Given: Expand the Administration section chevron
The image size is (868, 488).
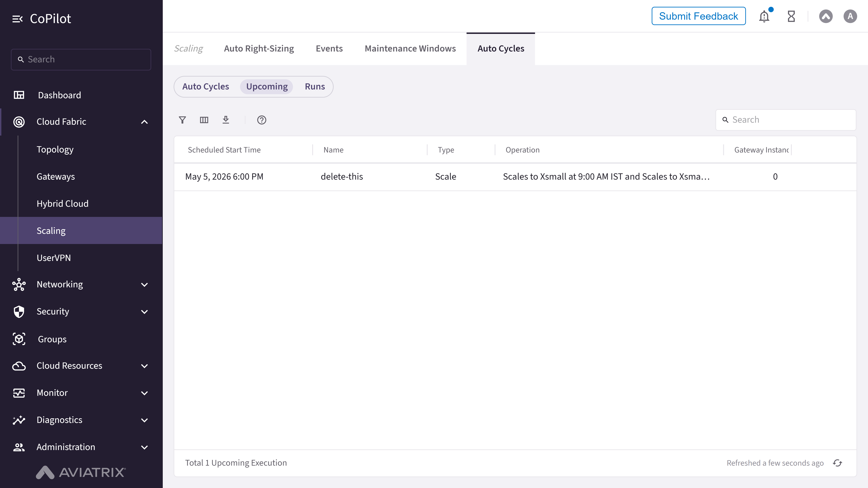Looking at the screenshot, I should 144,448.
